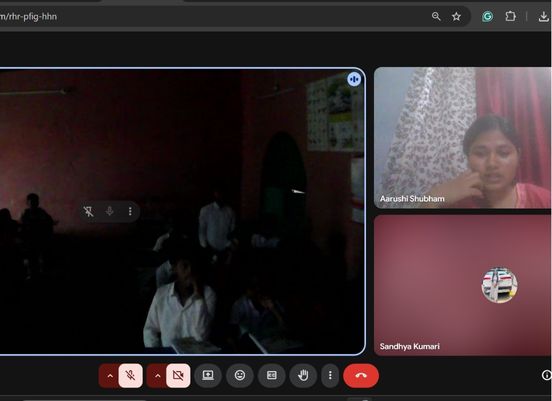
Task: Open three-dot menu on pinned video
Action: pyautogui.click(x=130, y=211)
